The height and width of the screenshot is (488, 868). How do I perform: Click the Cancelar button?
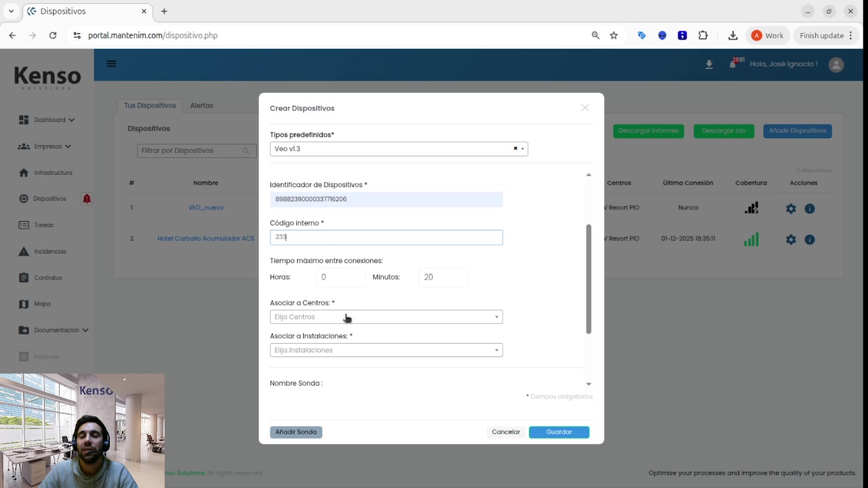pyautogui.click(x=506, y=432)
